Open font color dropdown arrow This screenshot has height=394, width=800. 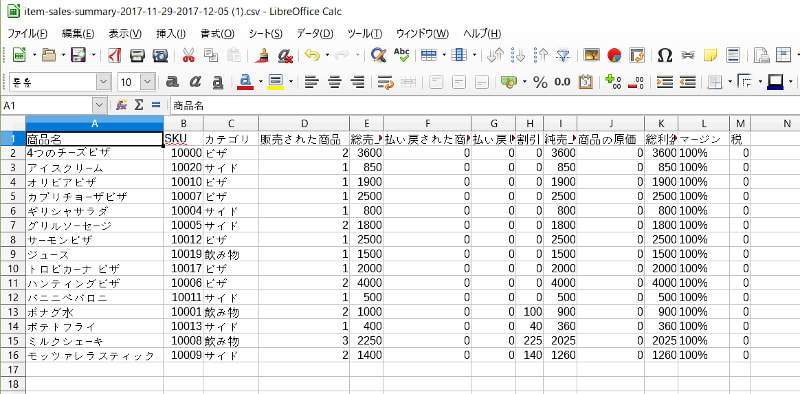tap(261, 82)
